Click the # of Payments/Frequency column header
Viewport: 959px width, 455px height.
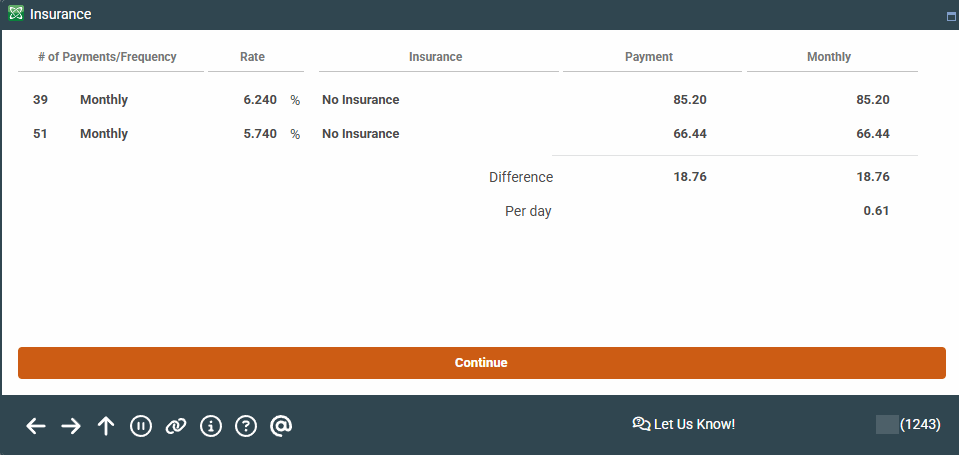point(107,57)
